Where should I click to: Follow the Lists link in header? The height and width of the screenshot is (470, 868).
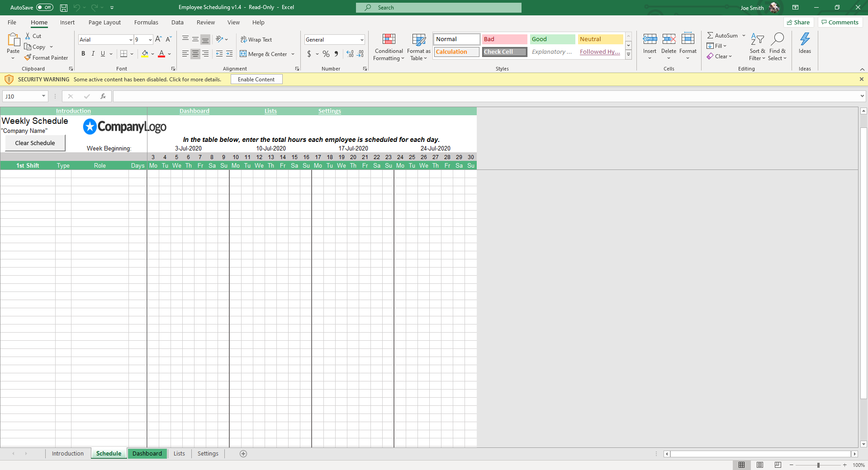(270, 111)
